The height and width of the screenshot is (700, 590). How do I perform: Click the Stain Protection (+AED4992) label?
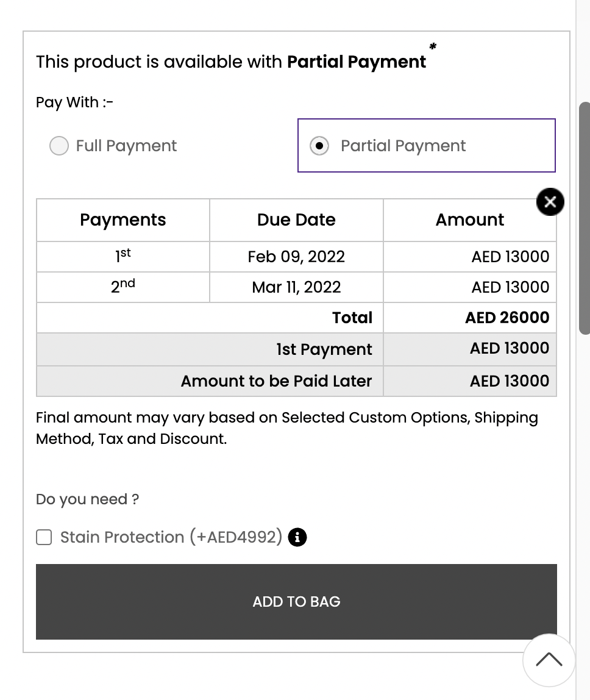pos(171,537)
